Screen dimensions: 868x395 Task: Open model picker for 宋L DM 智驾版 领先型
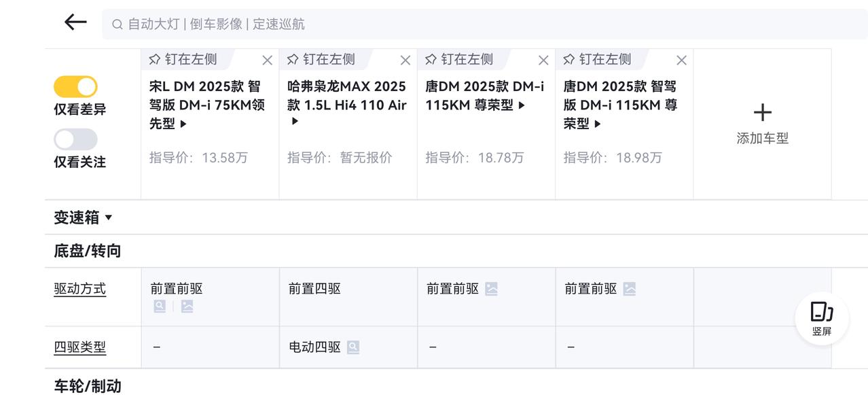pyautogui.click(x=207, y=105)
